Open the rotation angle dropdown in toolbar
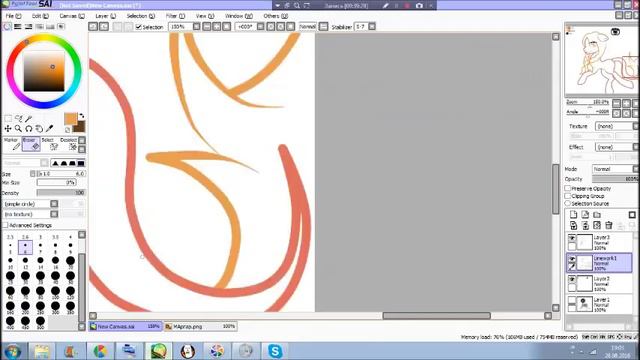 point(260,27)
